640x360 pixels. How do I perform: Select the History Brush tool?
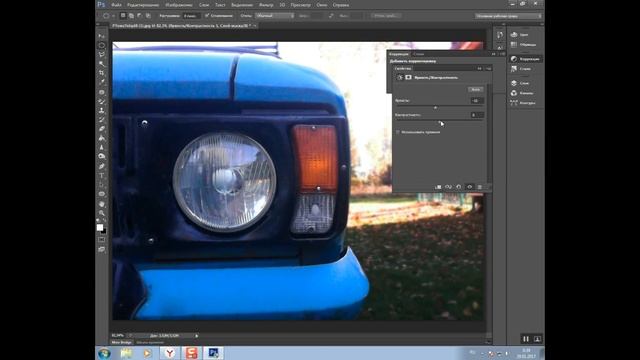coord(101,120)
